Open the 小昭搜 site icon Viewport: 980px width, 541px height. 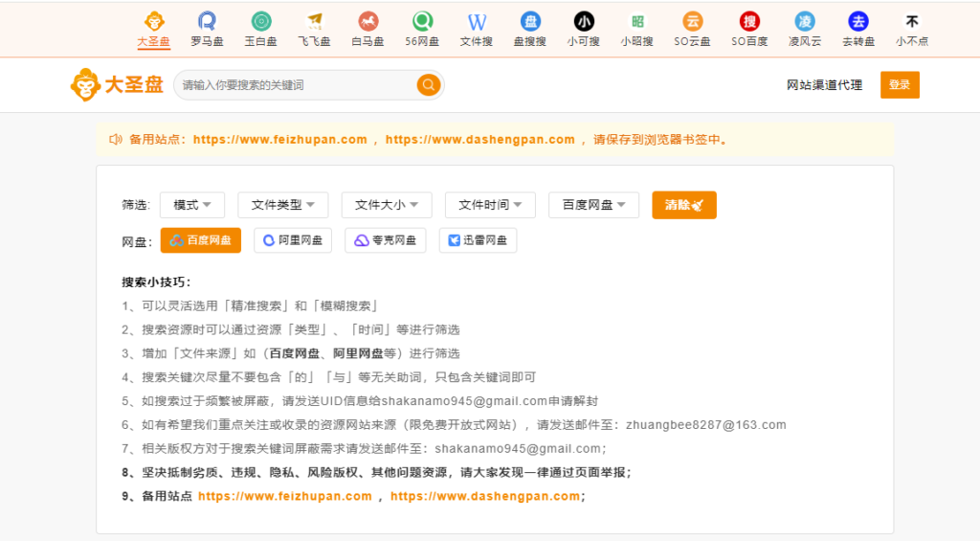click(637, 21)
